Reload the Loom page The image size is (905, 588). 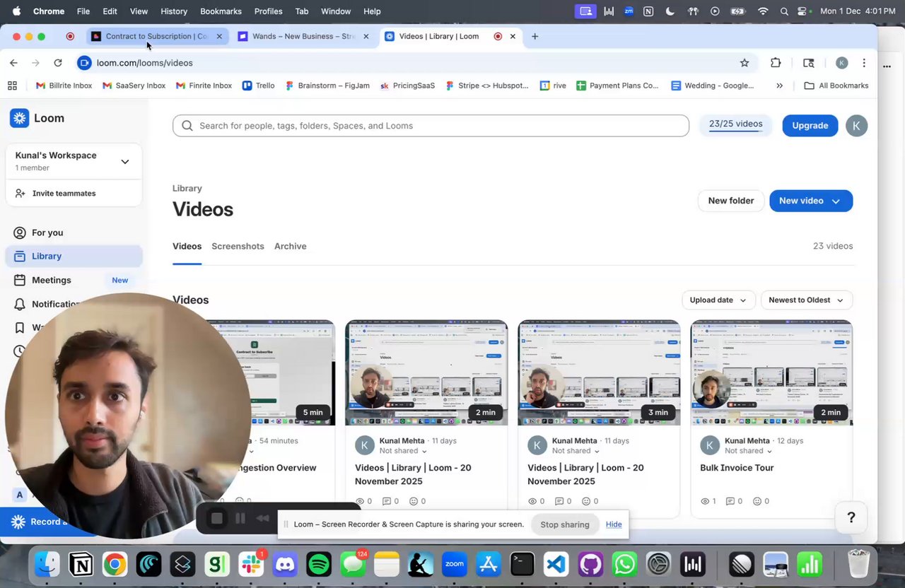tap(58, 63)
